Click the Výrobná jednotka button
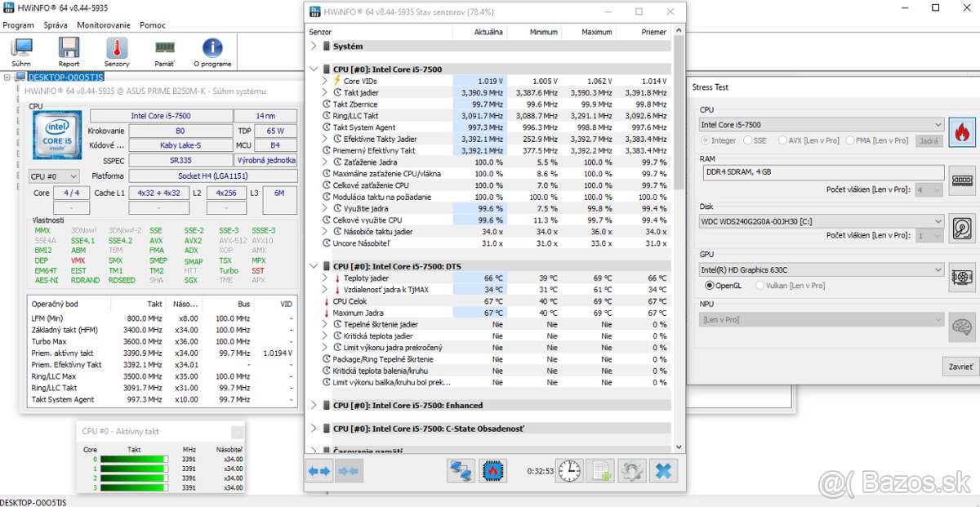980x507 pixels. click(265, 161)
